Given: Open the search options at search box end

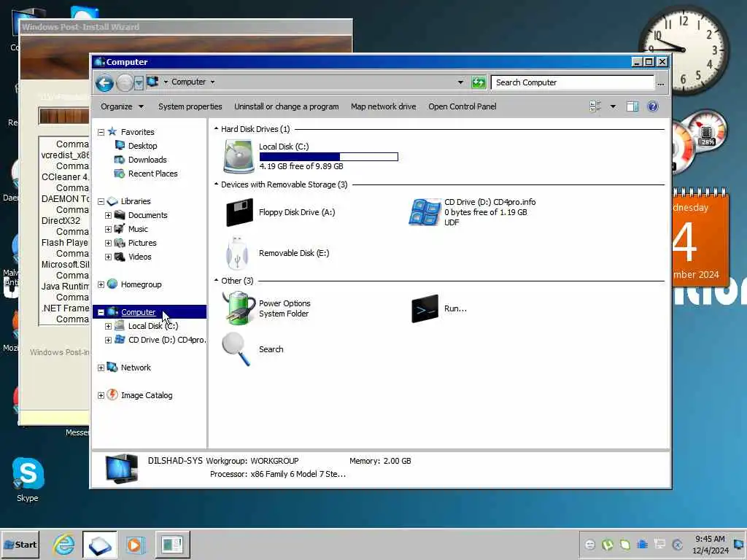Looking at the screenshot, I should click(x=660, y=83).
